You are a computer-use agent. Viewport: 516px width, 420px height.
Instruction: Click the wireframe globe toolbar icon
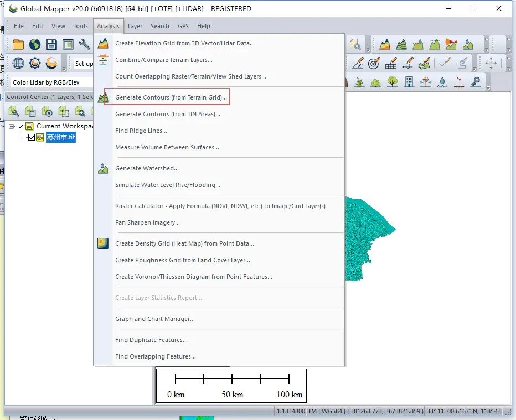coord(18,63)
